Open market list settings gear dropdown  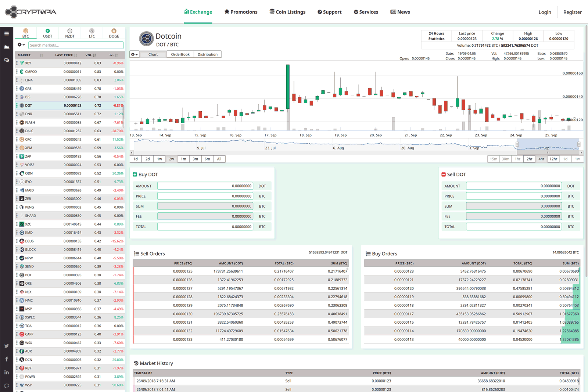click(x=21, y=45)
